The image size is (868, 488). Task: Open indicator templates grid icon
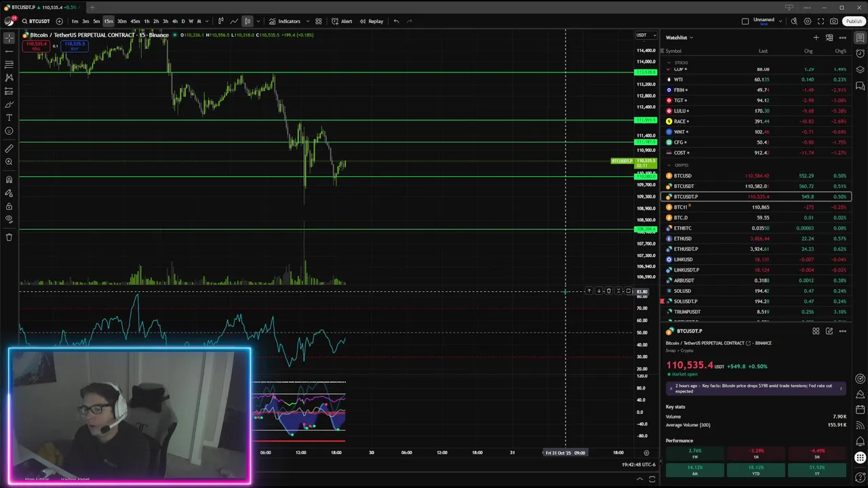pyautogui.click(x=318, y=21)
